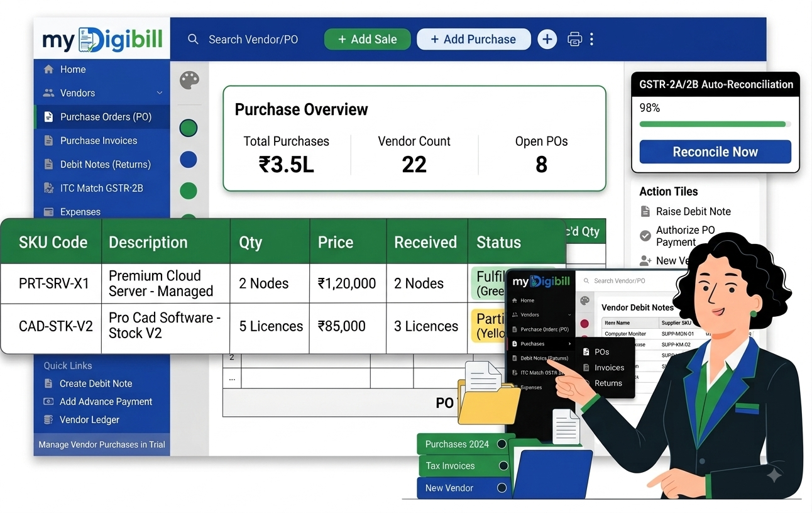
Task: Click the round plus icon in top bar
Action: pyautogui.click(x=547, y=39)
